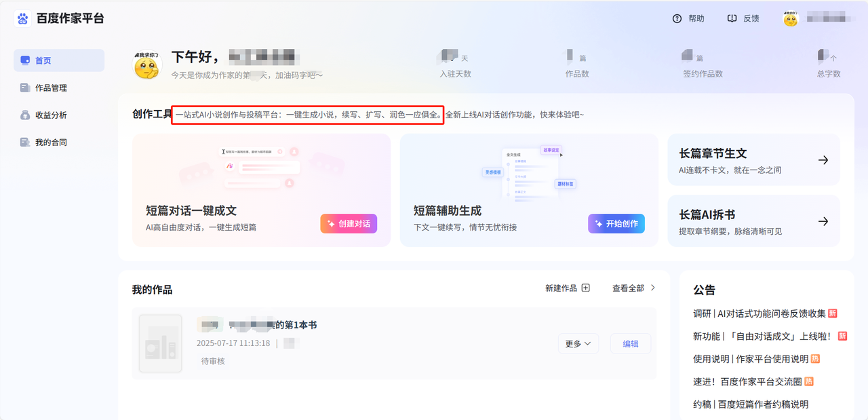Click 签约作品数 stat label

[x=703, y=73]
